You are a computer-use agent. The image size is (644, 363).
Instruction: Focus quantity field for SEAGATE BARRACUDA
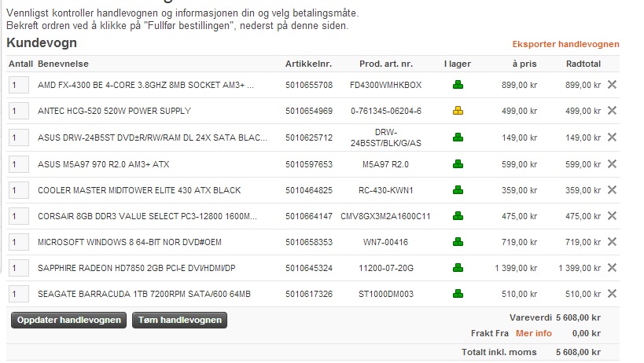click(x=19, y=294)
